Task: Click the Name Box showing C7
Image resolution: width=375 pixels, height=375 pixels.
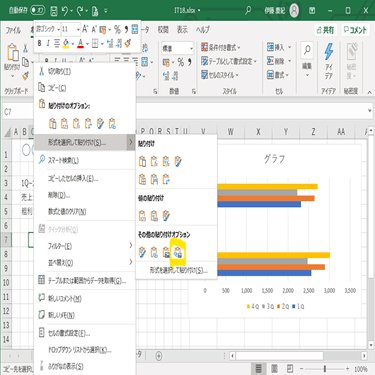Action: coord(17,112)
